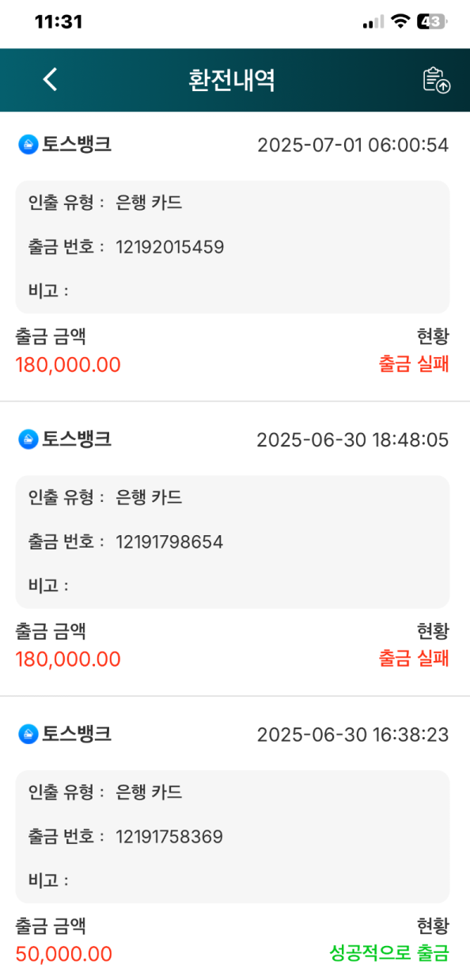Open withdrawal number 12191798654 details

coord(169,542)
